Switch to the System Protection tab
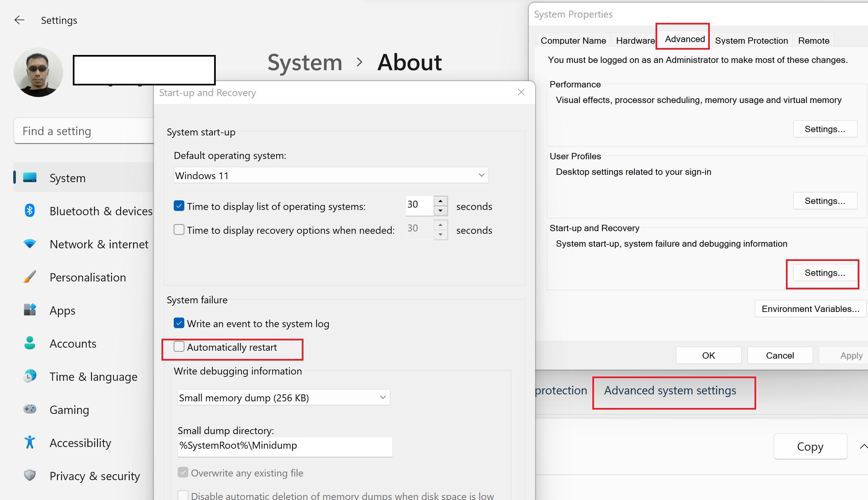The width and height of the screenshot is (868, 500). click(752, 40)
